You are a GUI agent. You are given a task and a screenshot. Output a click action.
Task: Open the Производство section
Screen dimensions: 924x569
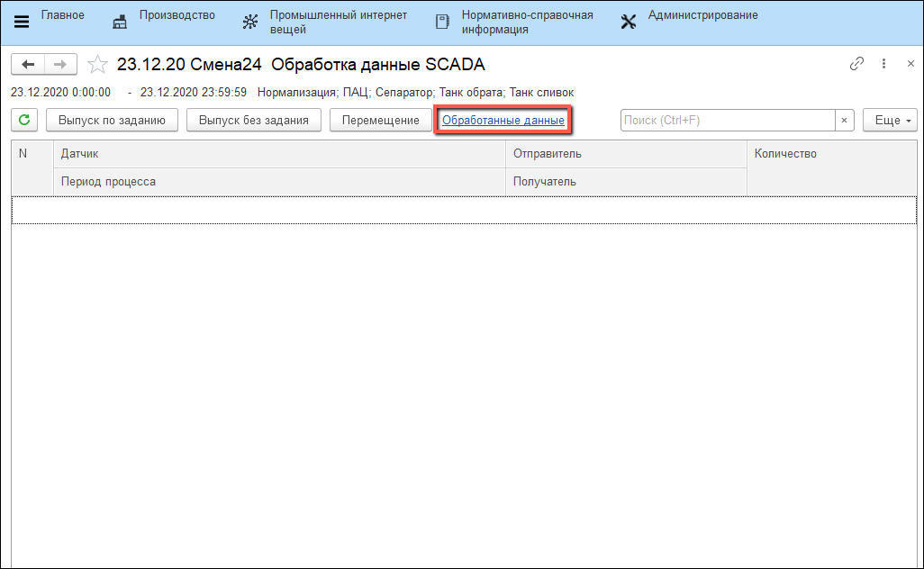(177, 15)
